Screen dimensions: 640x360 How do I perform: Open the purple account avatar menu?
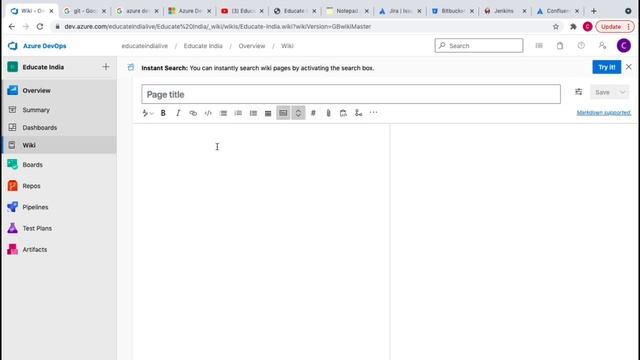tap(624, 46)
